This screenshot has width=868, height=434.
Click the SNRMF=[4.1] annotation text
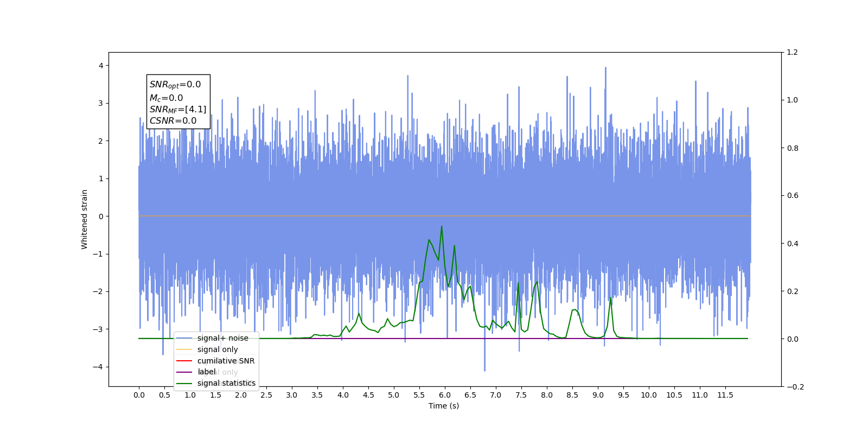178,110
